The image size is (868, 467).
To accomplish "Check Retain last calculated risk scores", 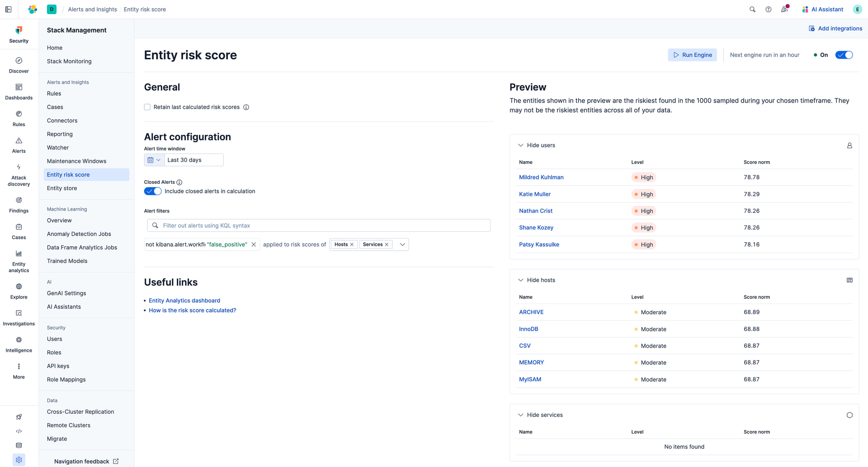I will click(x=147, y=107).
